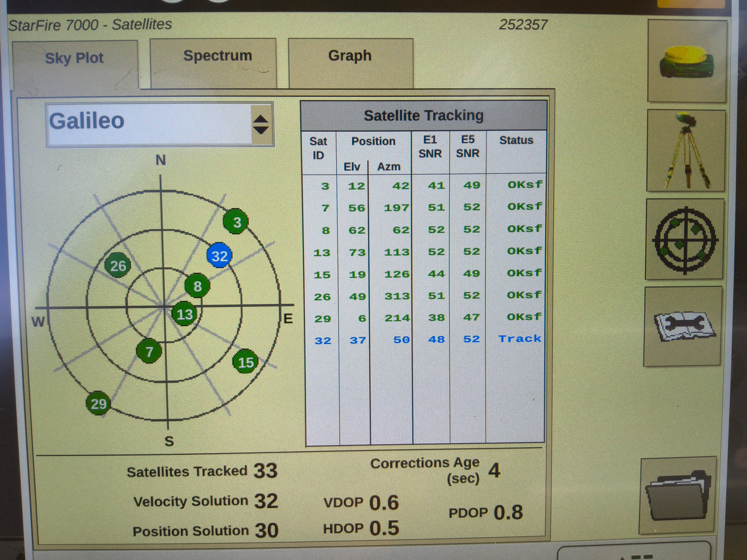Click the Status column header
This screenshot has width=747, height=560.
tap(516, 140)
